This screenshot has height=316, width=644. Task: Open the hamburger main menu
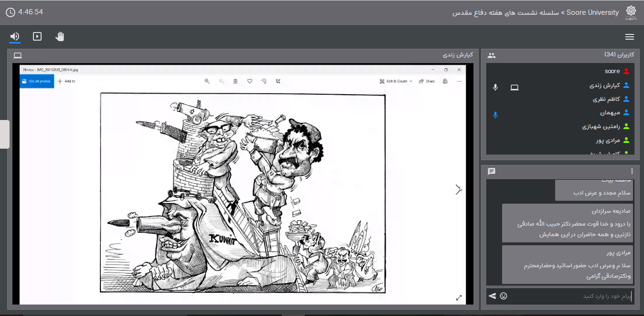[x=630, y=37]
